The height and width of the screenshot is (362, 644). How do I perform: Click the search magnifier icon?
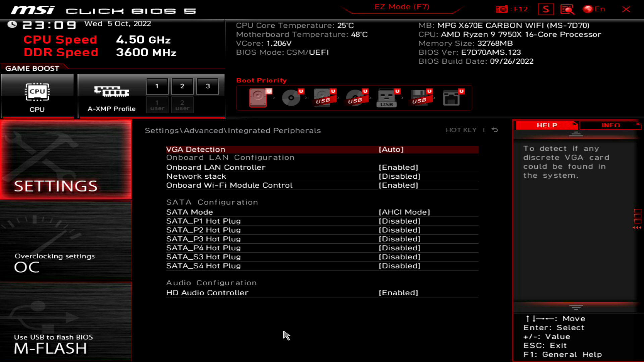pos(567,9)
